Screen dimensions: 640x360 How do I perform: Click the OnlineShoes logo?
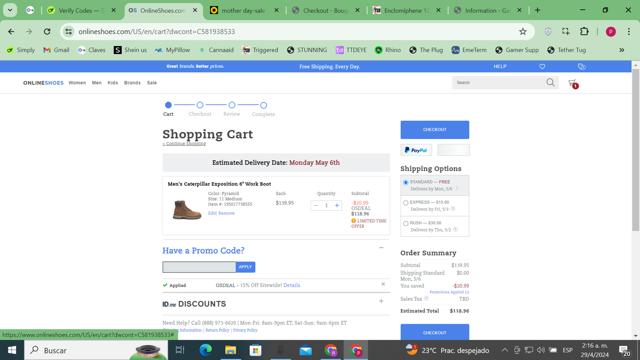(43, 83)
